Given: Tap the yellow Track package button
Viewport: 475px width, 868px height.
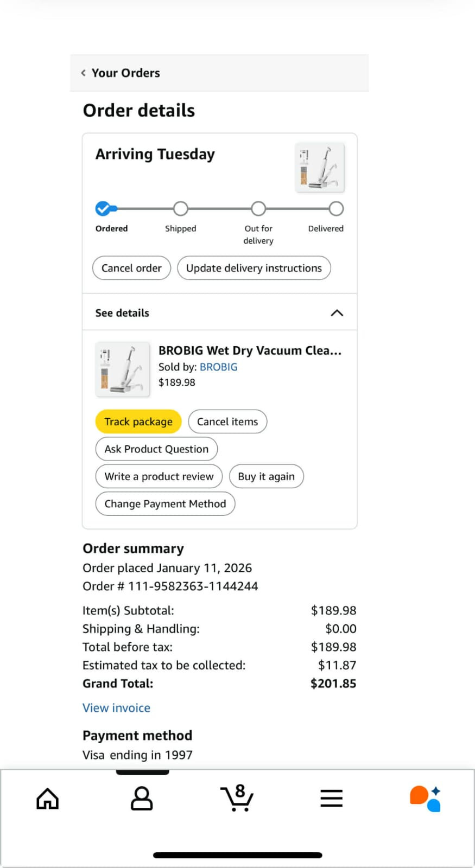Looking at the screenshot, I should [138, 422].
